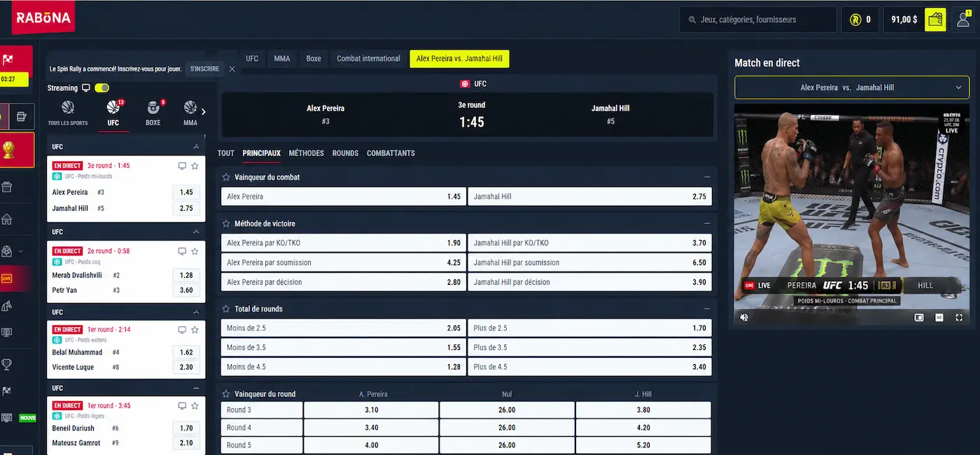980x455 pixels.
Task: Pick Round 3 Nul at 26.00
Action: [507, 410]
